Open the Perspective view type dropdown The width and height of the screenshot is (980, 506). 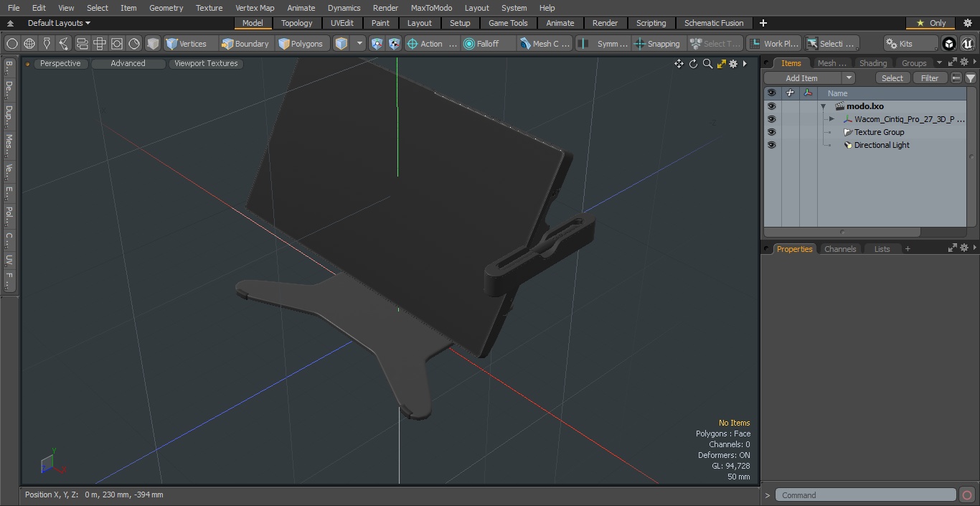coord(60,63)
